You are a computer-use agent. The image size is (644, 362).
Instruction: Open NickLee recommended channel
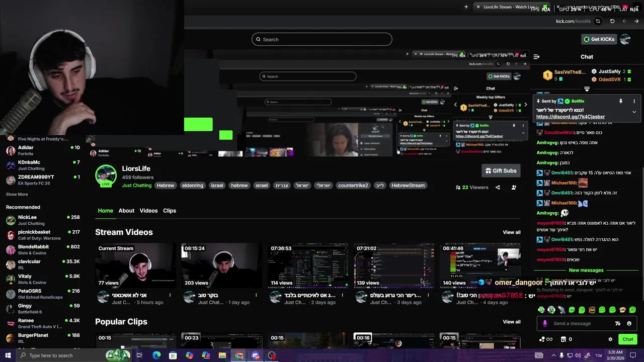pyautogui.click(x=43, y=220)
